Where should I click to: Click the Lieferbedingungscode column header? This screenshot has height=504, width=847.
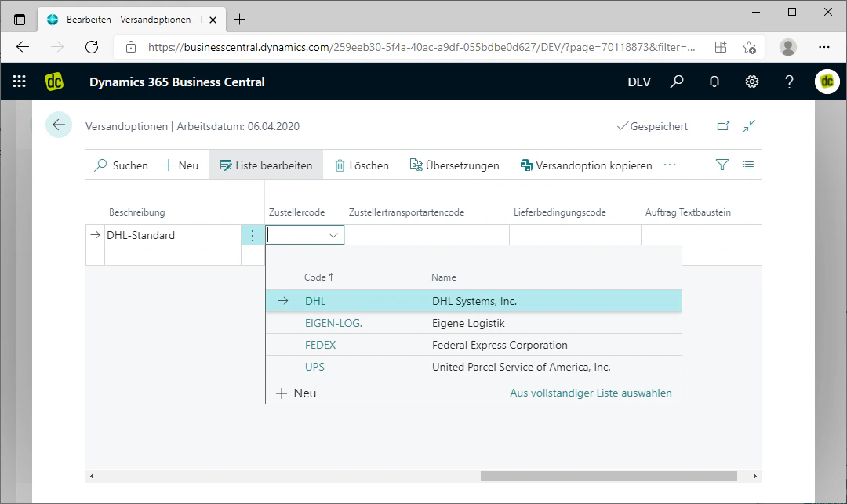click(560, 212)
